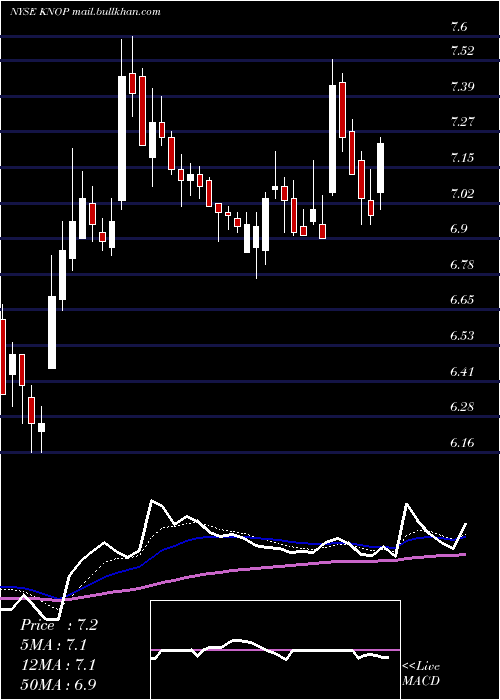Click the 12MA : 7.1 readout
Image resolution: width=500 pixels, height=700 pixels.
coord(56,664)
